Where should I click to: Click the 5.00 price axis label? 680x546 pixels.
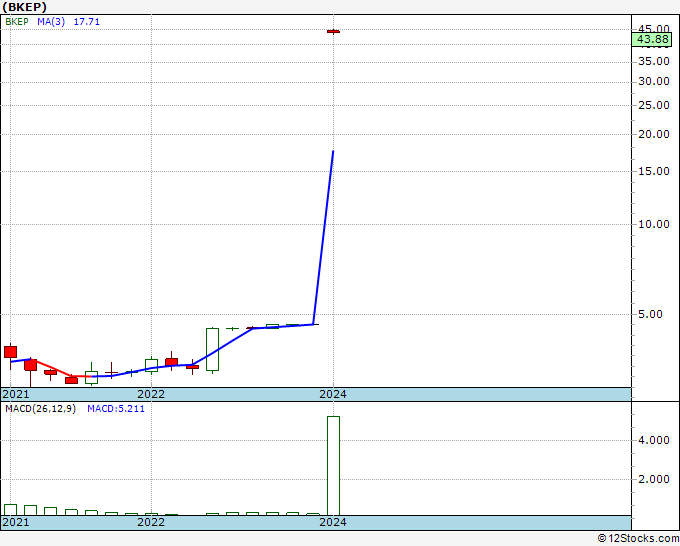651,314
